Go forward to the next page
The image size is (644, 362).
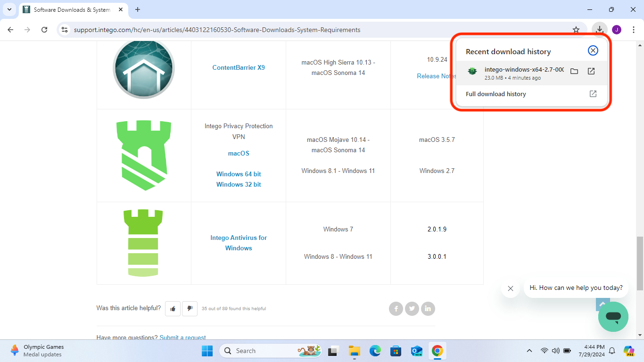27,30
